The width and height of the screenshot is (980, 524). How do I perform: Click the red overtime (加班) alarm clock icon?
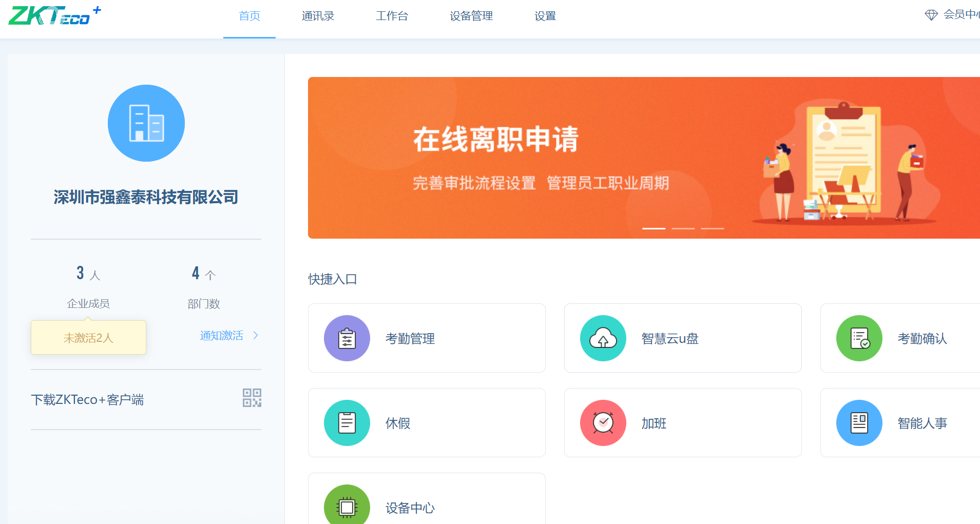tap(603, 423)
